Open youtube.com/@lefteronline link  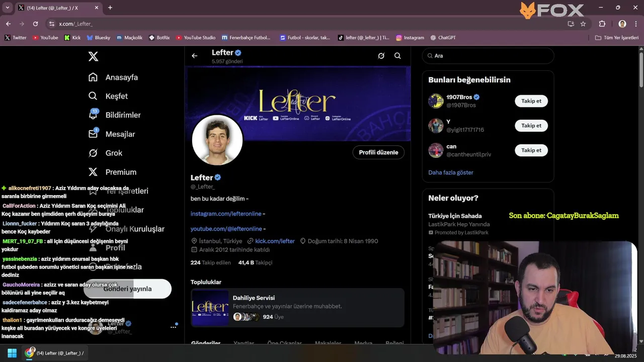226,229
